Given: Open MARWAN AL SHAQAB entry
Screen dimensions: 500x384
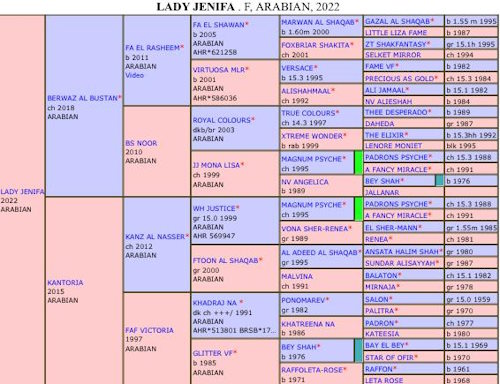Looking at the screenshot, I should pyautogui.click(x=318, y=22).
